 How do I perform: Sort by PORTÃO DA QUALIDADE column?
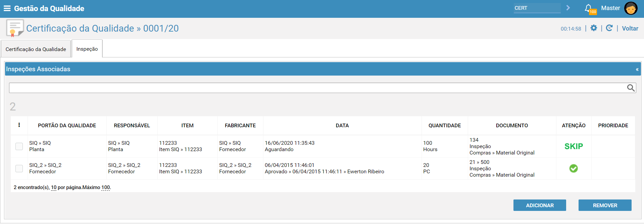67,125
